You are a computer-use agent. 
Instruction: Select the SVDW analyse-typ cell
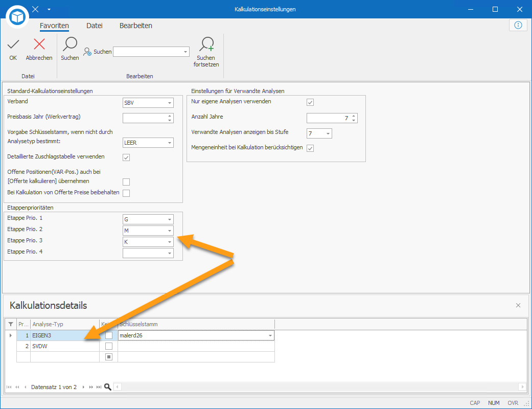tap(65, 346)
